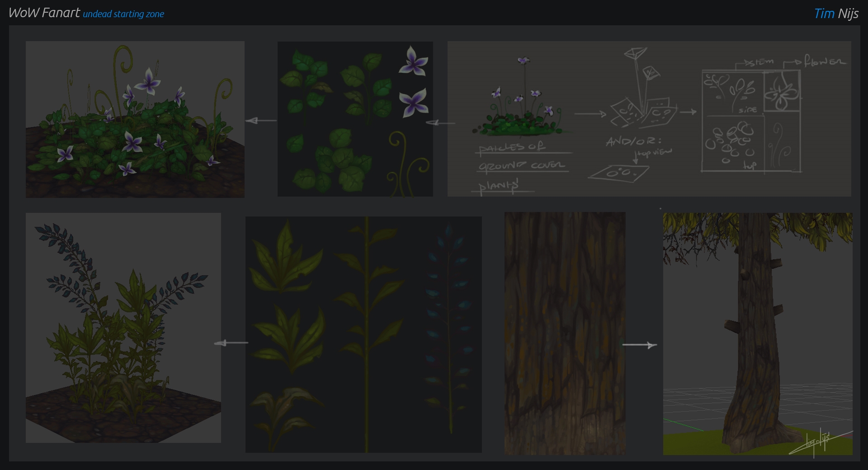
Task: Click the 'Tim Nijs' author name
Action: point(836,14)
